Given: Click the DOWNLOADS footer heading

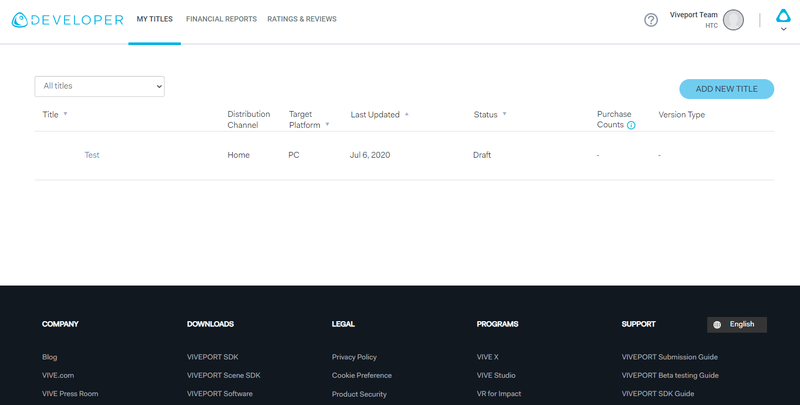Looking at the screenshot, I should 210,324.
